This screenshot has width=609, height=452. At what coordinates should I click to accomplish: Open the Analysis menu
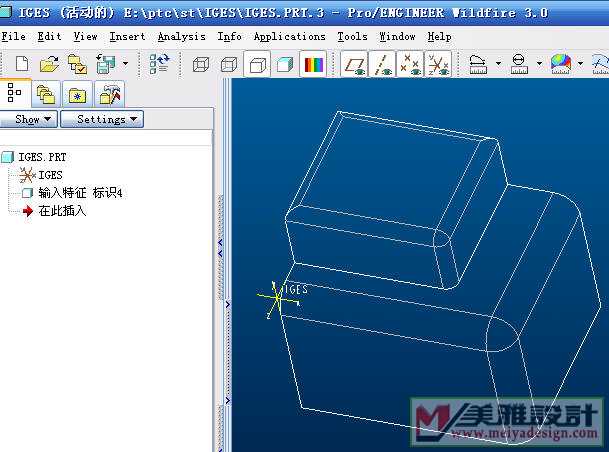181,37
